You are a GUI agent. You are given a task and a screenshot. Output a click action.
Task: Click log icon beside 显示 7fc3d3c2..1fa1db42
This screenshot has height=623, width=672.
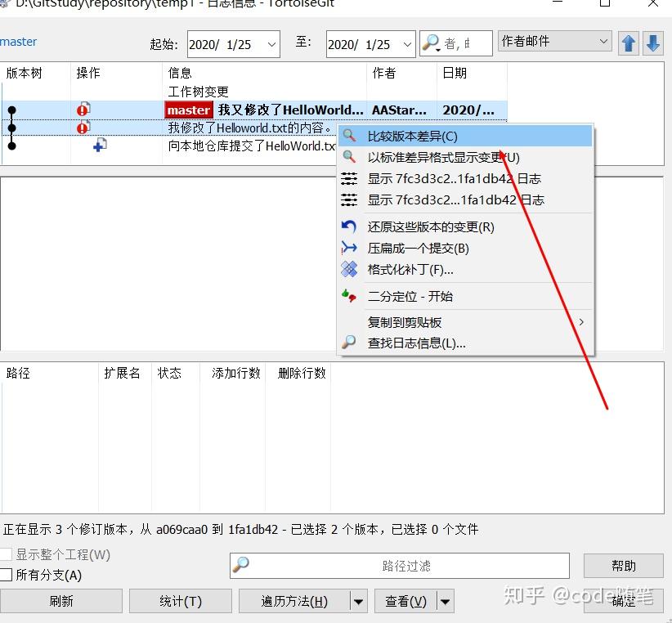(349, 178)
